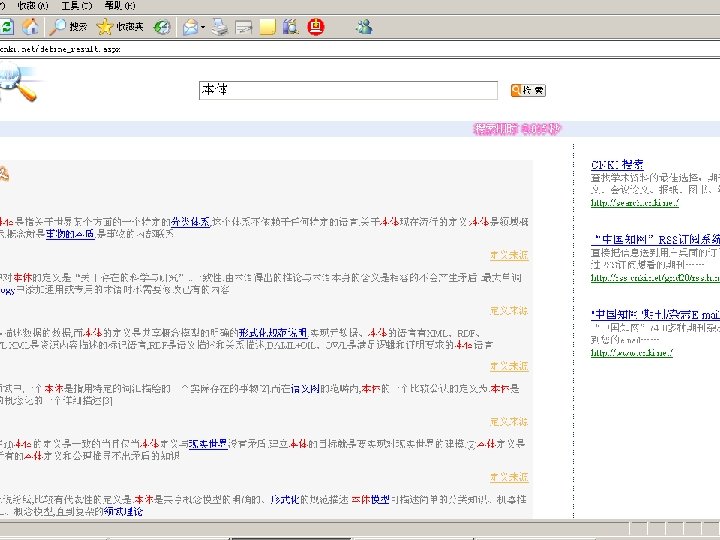Click the Print icon in toolbar
This screenshot has width=720, height=540.
pyautogui.click(x=220, y=27)
